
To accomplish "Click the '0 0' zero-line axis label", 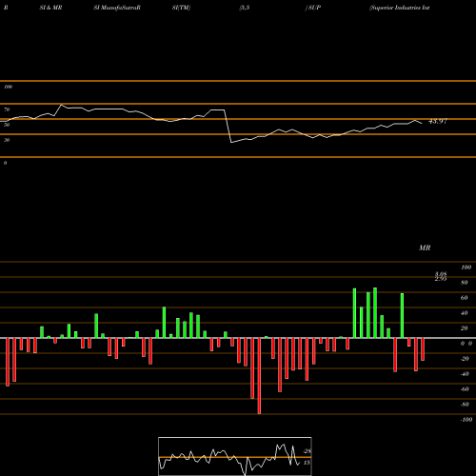I will click(x=466, y=344).
